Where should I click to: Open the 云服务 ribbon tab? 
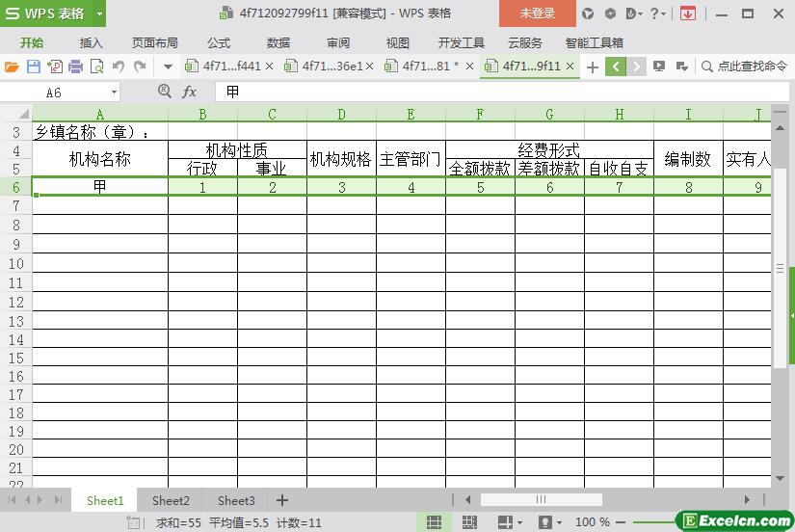[525, 43]
